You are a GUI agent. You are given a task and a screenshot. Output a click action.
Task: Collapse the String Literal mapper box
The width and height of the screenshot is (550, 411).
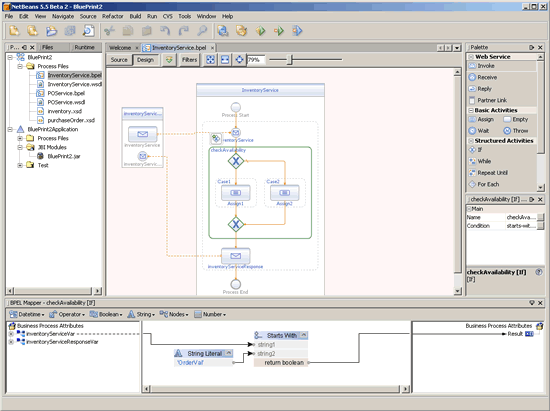click(229, 353)
